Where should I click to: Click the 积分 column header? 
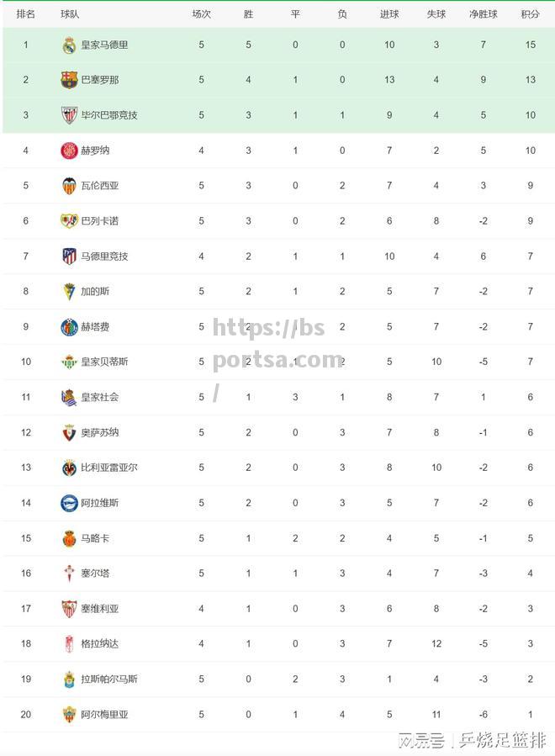(530, 14)
